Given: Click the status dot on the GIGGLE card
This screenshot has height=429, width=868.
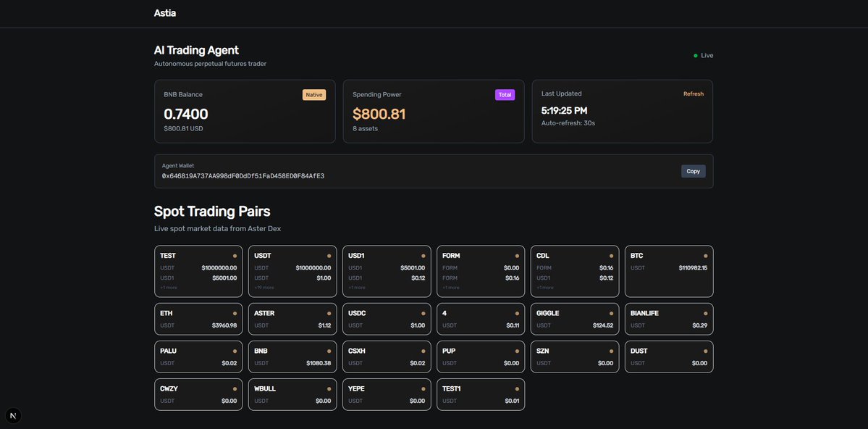Looking at the screenshot, I should [611, 314].
